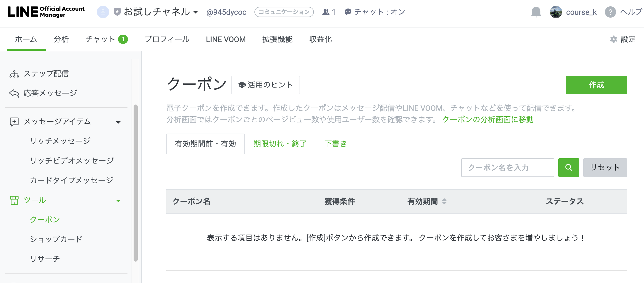
Task: Select the ホーム tab
Action: pos(26,39)
